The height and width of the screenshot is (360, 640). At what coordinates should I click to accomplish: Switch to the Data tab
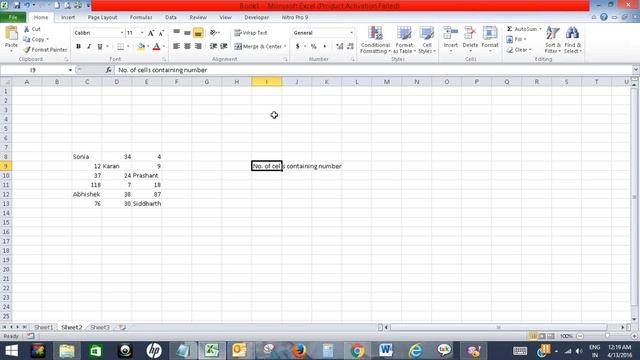pos(171,18)
